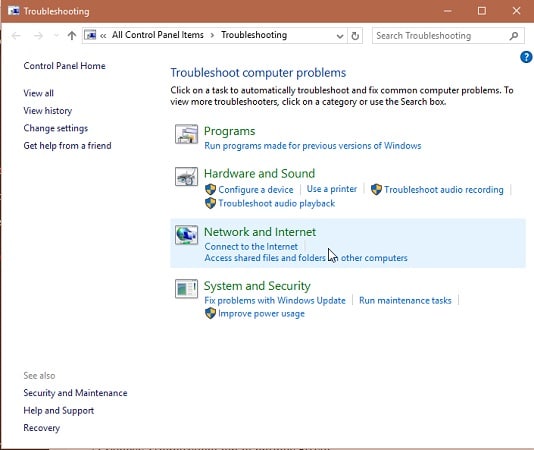Expand the address bar history chevron

point(340,36)
